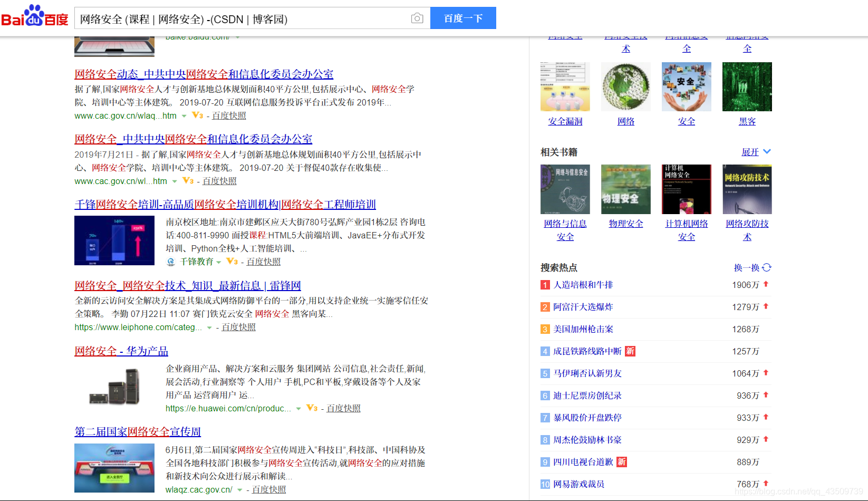Image resolution: width=868 pixels, height=501 pixels.
Task: Click the 百度一下 search button
Action: pyautogui.click(x=463, y=18)
